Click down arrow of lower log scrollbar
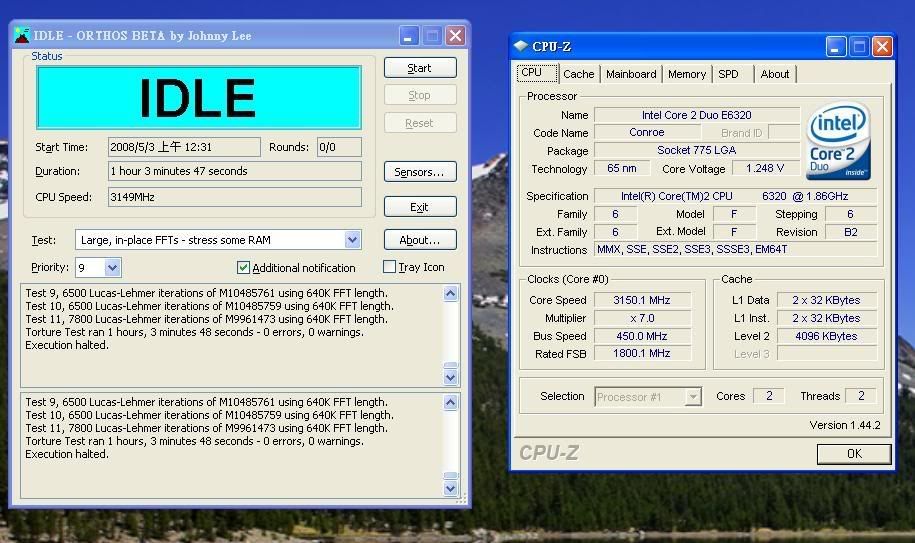The image size is (915, 543). click(x=450, y=488)
